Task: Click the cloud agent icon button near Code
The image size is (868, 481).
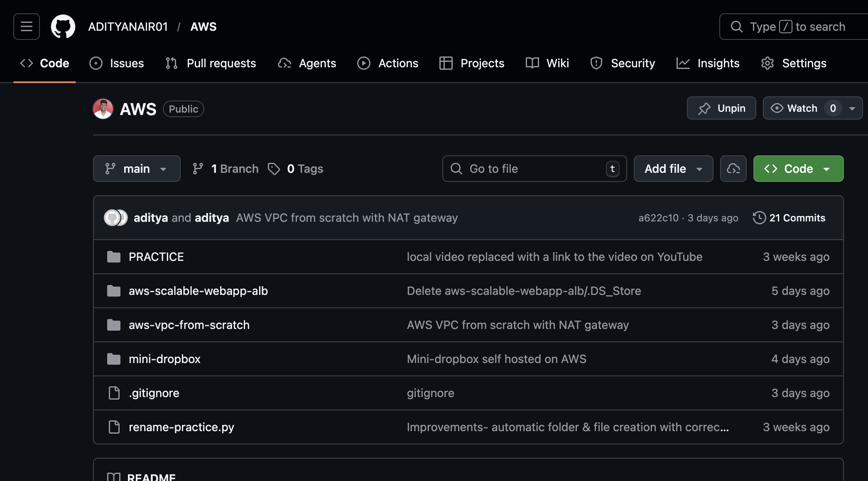Action: pyautogui.click(x=733, y=169)
